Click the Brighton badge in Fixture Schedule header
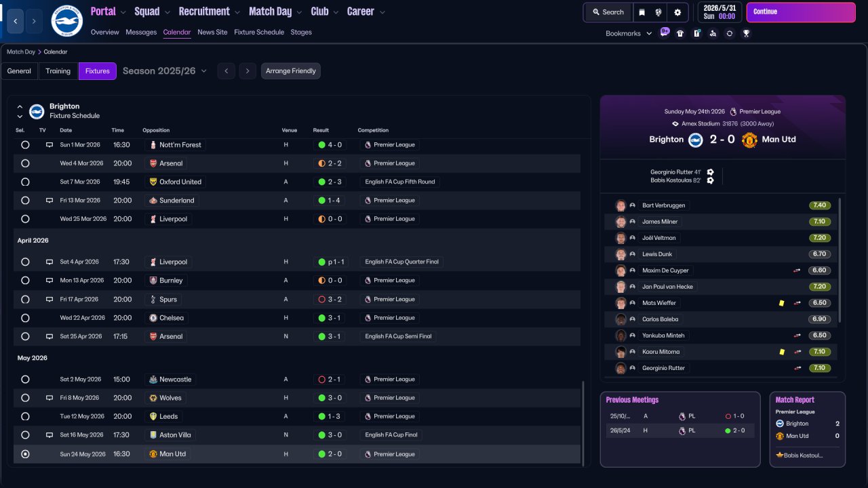 tap(37, 111)
